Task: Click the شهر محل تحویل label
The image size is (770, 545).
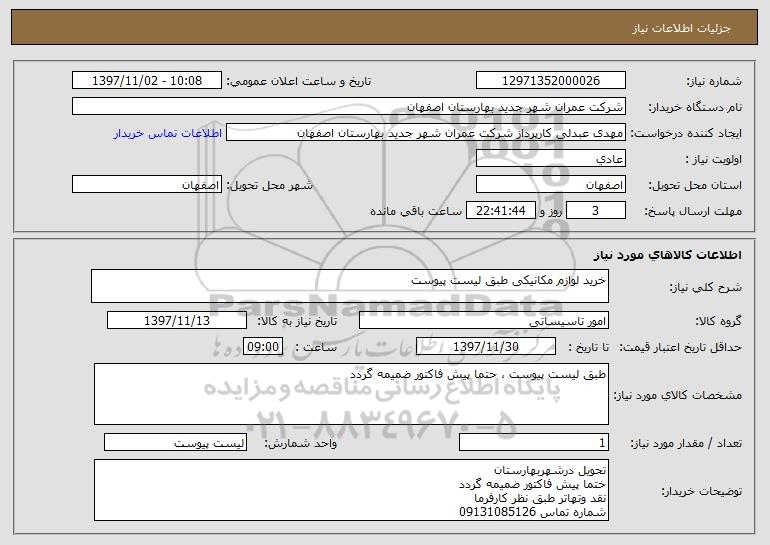Action: pos(270,185)
